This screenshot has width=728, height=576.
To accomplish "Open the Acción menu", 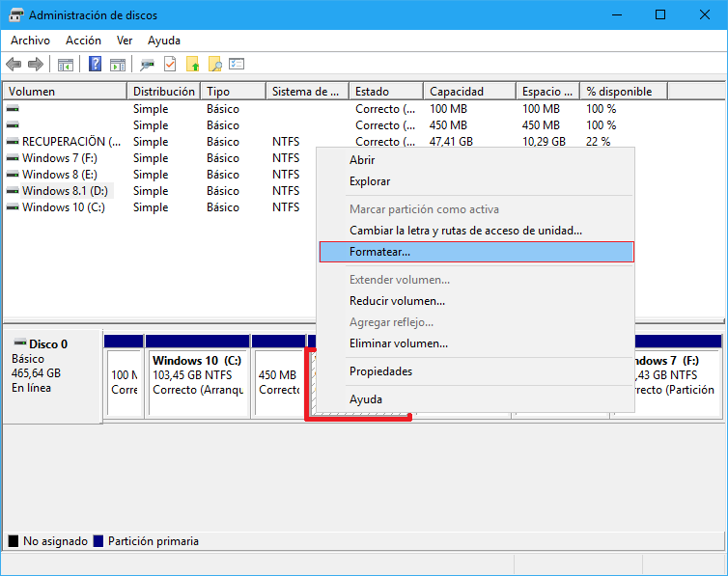I will 83,41.
